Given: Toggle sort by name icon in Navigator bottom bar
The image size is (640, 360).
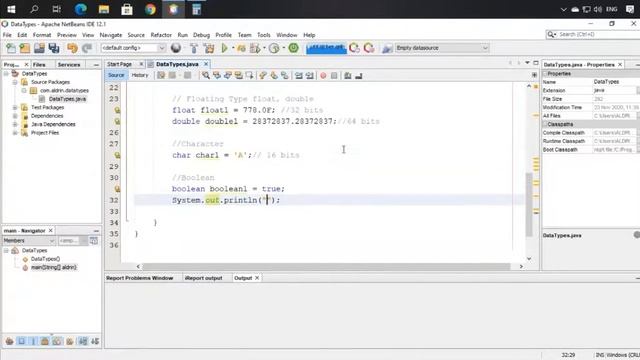Looking at the screenshot, I should point(83,342).
